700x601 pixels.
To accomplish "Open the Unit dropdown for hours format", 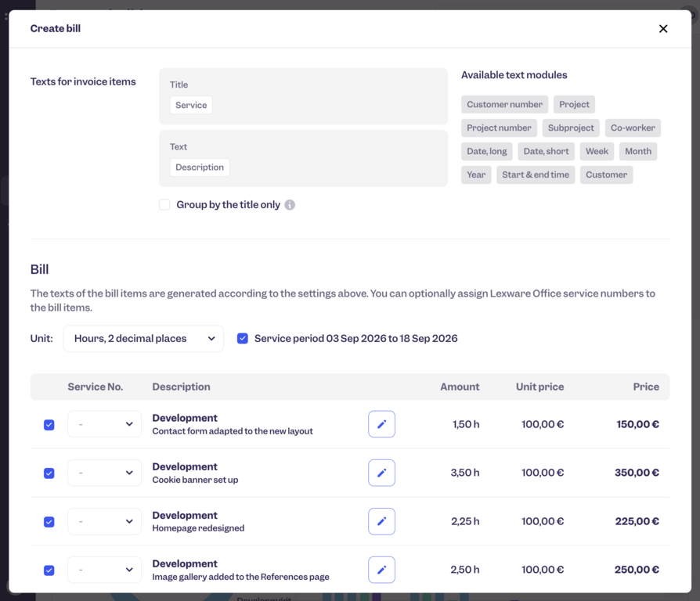I will [x=143, y=338].
